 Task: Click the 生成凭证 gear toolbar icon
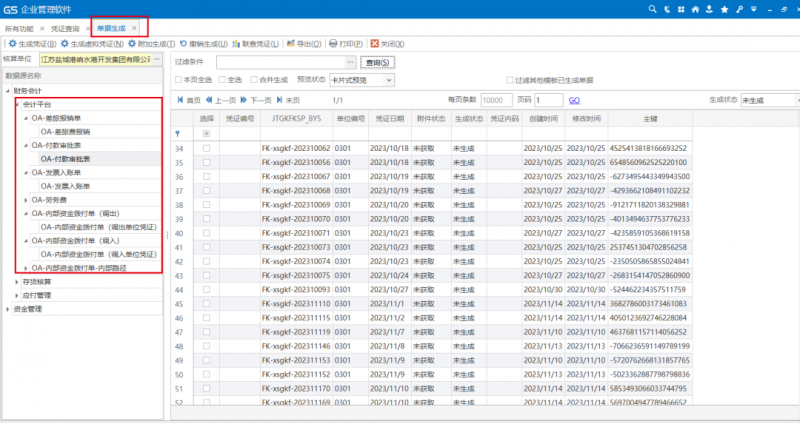click(x=13, y=44)
